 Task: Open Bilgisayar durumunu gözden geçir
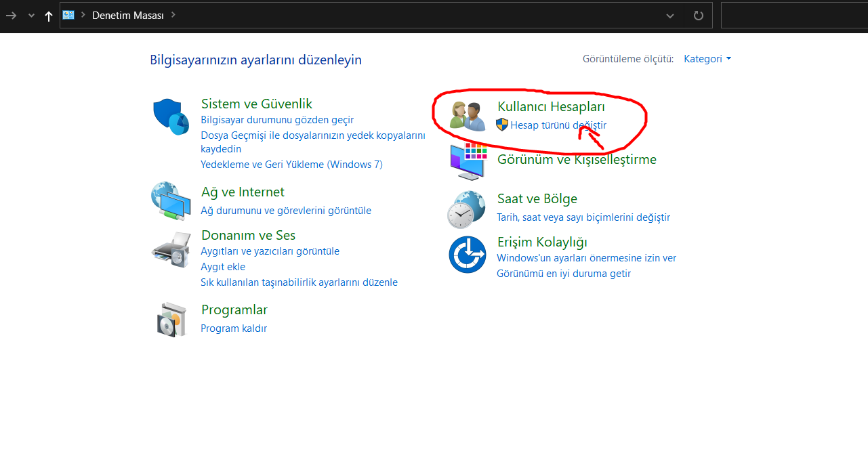(277, 120)
